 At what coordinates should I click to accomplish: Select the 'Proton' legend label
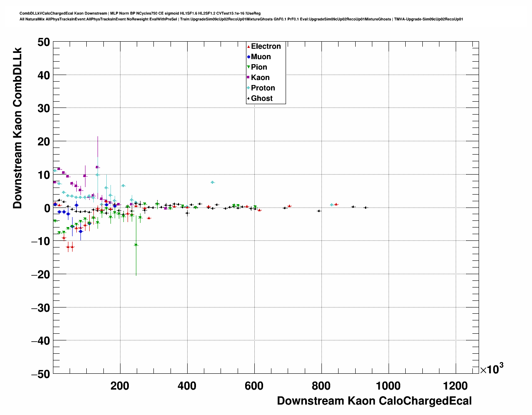tap(263, 88)
